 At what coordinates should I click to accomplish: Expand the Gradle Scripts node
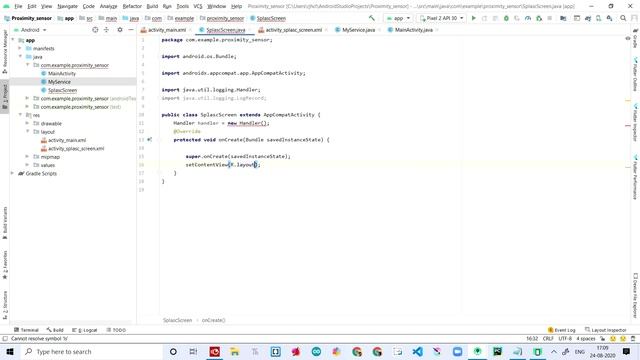pyautogui.click(x=12, y=173)
